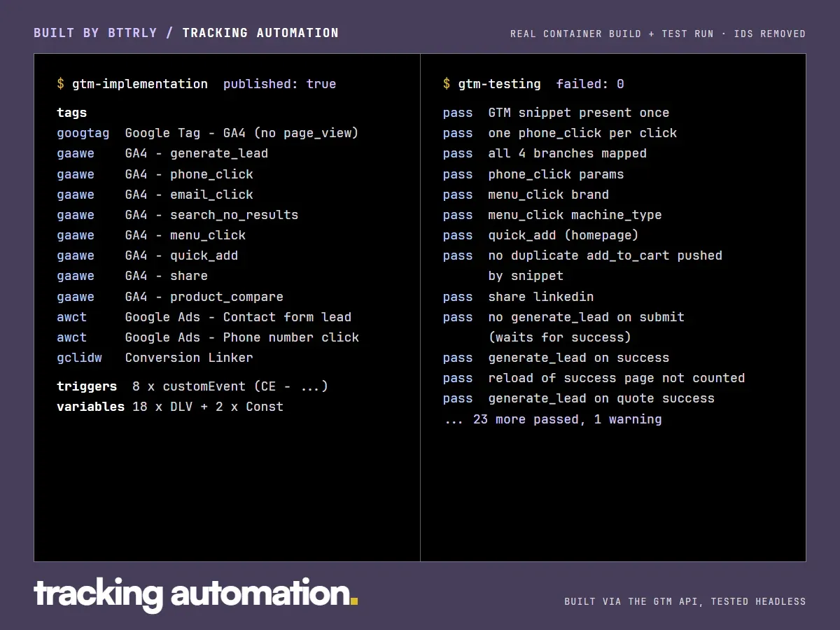The height and width of the screenshot is (630, 840).
Task: Click the 'quick_add (homepage)' test result
Action: pyautogui.click(x=541, y=235)
